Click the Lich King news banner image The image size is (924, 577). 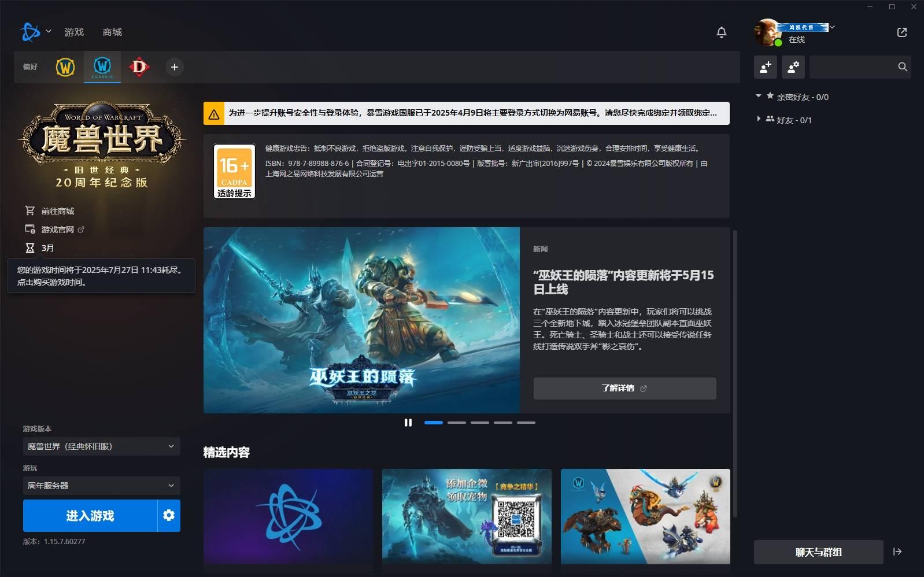pyautogui.click(x=361, y=320)
